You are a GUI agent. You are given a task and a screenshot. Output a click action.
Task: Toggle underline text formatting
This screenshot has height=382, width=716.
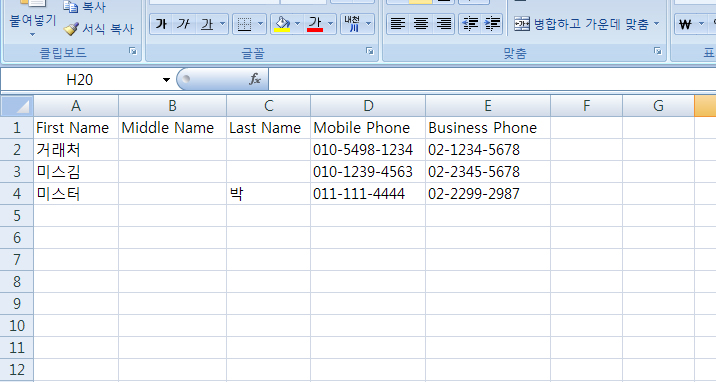tap(207, 24)
